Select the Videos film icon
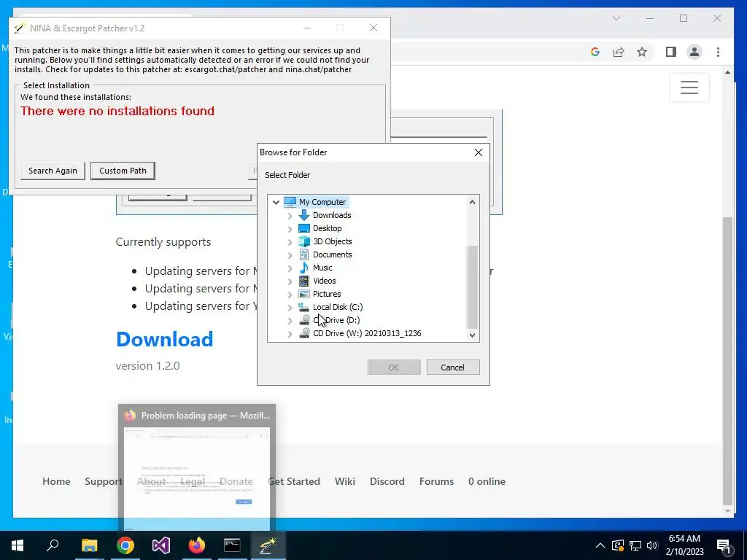The width and height of the screenshot is (747, 560). point(304,281)
